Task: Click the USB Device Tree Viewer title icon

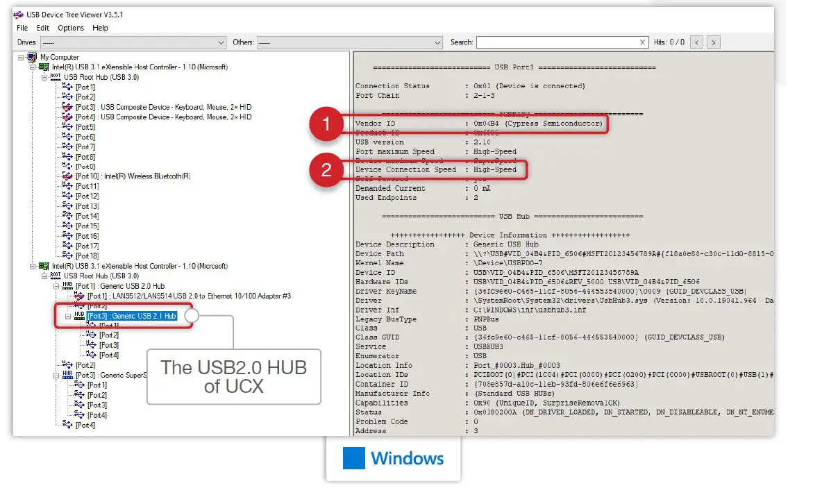Action: pyautogui.click(x=18, y=15)
